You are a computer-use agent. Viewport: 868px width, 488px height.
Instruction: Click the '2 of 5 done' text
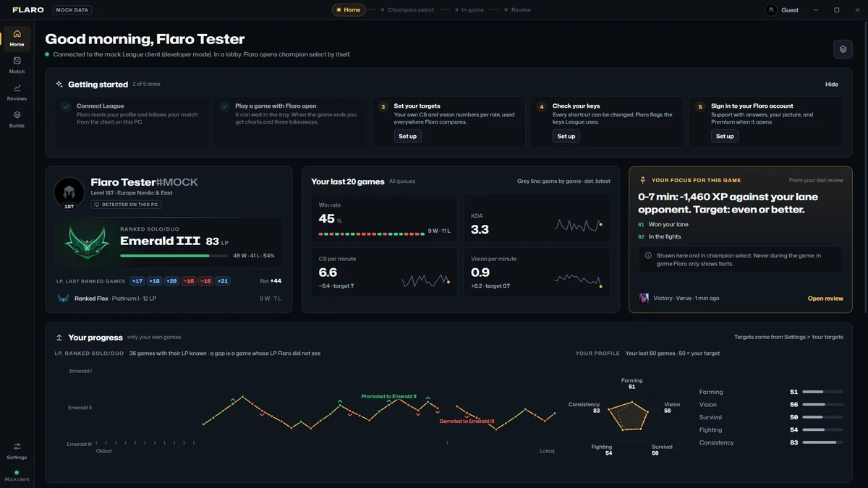(146, 85)
